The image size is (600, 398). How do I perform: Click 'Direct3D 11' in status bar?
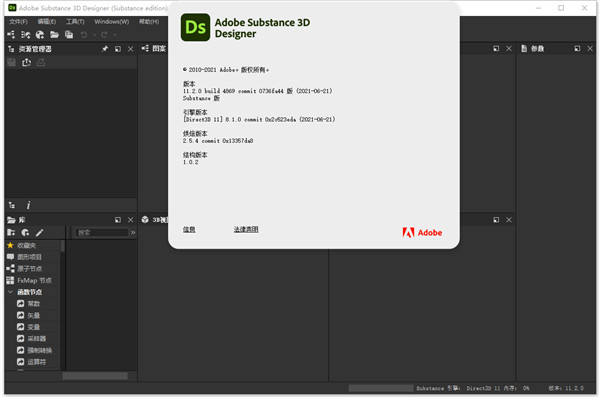pyautogui.click(x=483, y=388)
